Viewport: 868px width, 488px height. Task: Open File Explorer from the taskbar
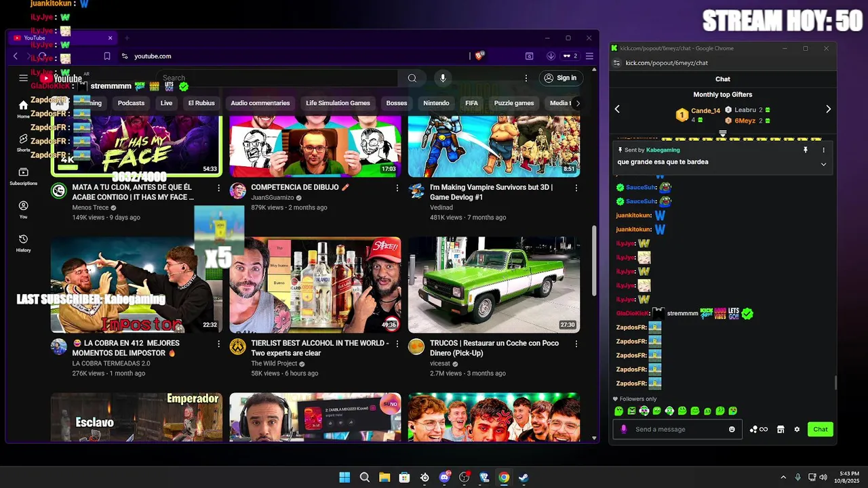coord(384,477)
